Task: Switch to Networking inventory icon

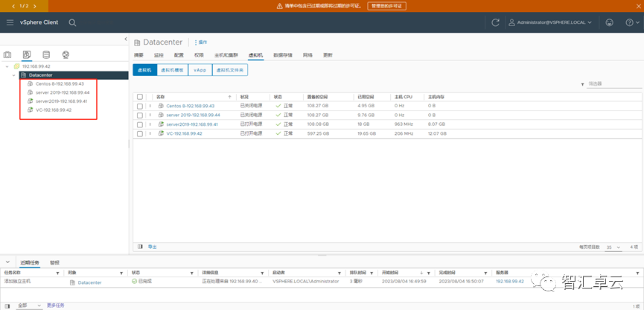Action: pos(66,54)
